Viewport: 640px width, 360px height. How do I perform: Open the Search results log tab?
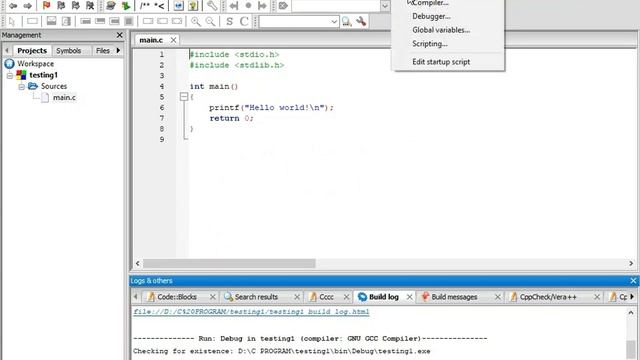point(256,297)
